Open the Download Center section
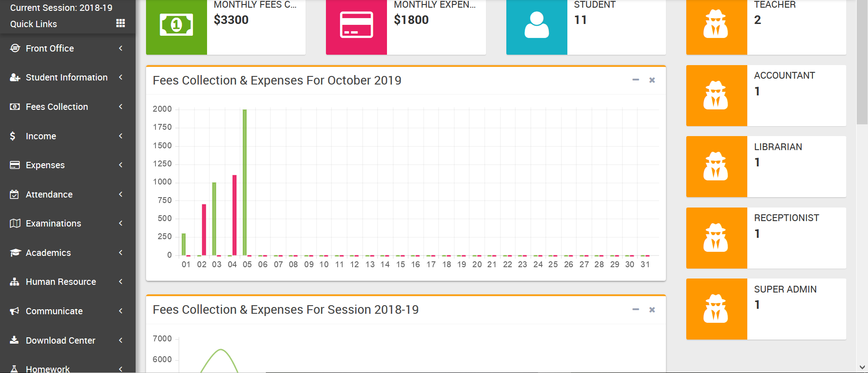Screen dimensions: 868x373 [60, 340]
